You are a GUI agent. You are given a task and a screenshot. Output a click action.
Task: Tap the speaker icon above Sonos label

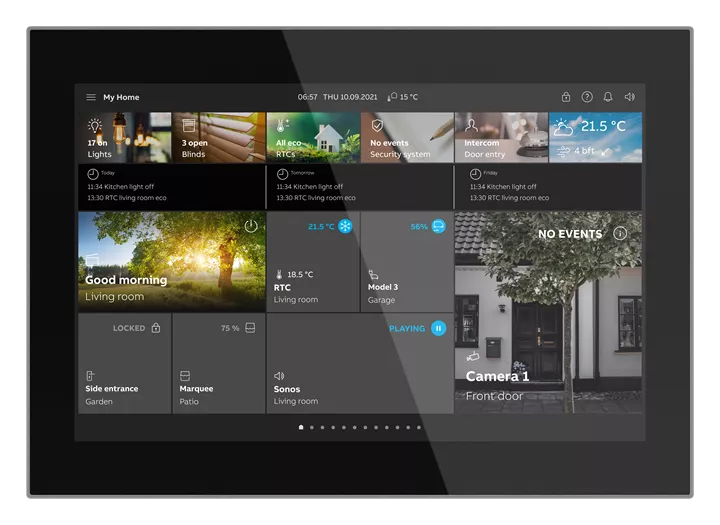click(x=279, y=376)
